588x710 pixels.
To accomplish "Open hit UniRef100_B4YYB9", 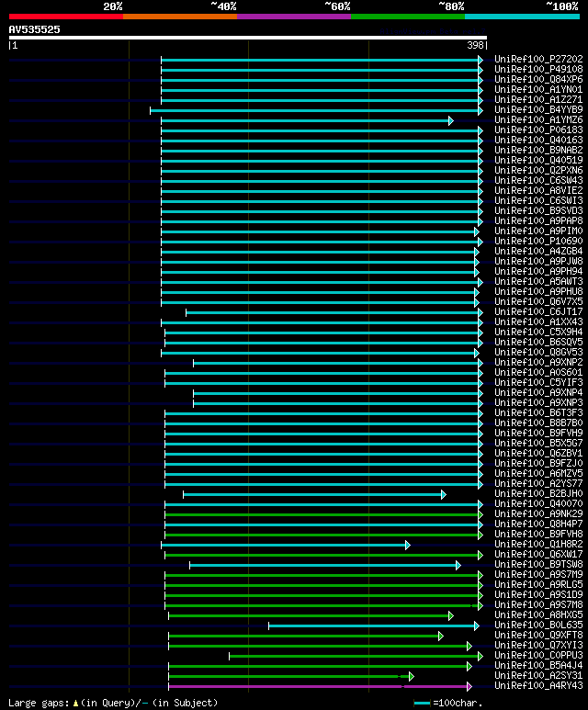I will coord(538,109).
